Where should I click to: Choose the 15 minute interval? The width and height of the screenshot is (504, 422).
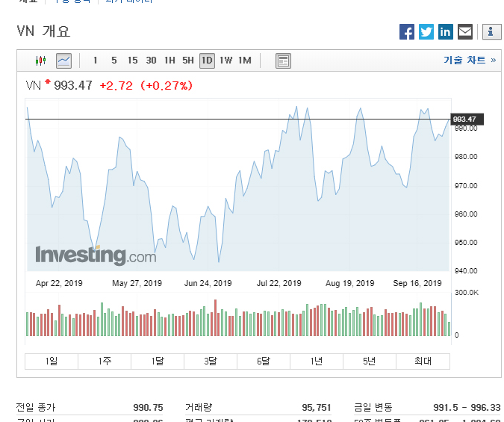click(132, 60)
